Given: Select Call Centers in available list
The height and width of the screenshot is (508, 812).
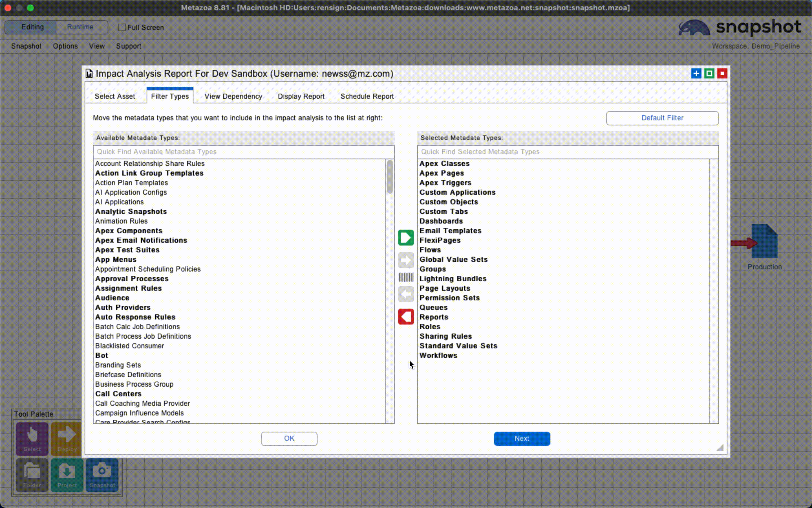Looking at the screenshot, I should 240,394.
